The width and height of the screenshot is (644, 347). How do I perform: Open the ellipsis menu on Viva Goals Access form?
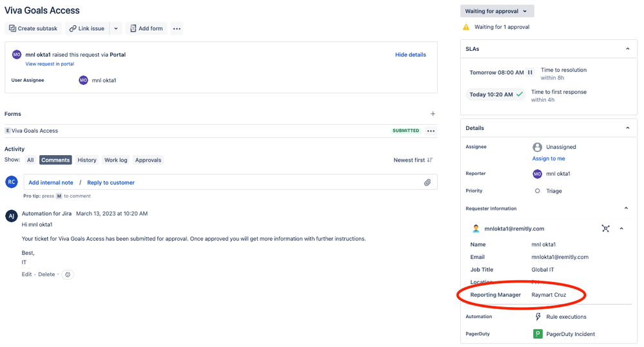[x=431, y=131]
